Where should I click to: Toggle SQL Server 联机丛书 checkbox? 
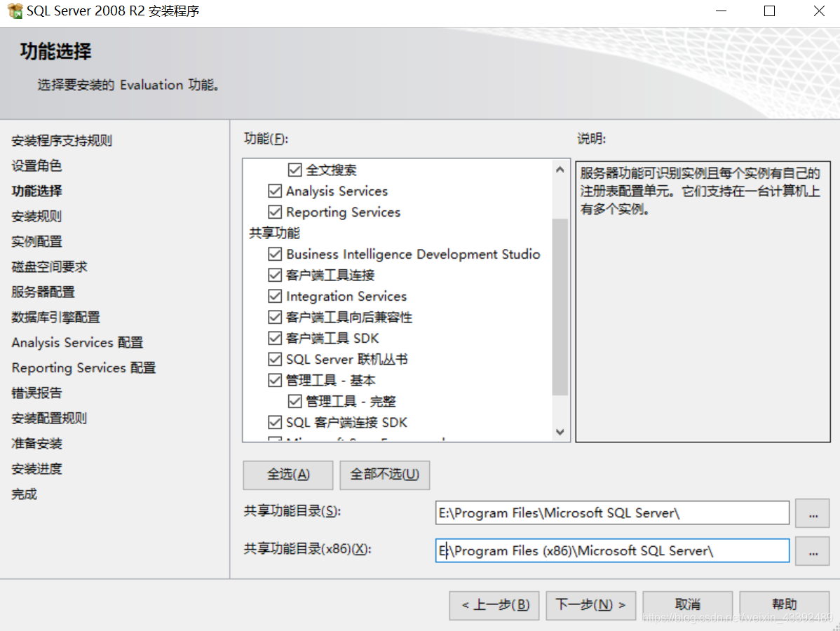(275, 360)
